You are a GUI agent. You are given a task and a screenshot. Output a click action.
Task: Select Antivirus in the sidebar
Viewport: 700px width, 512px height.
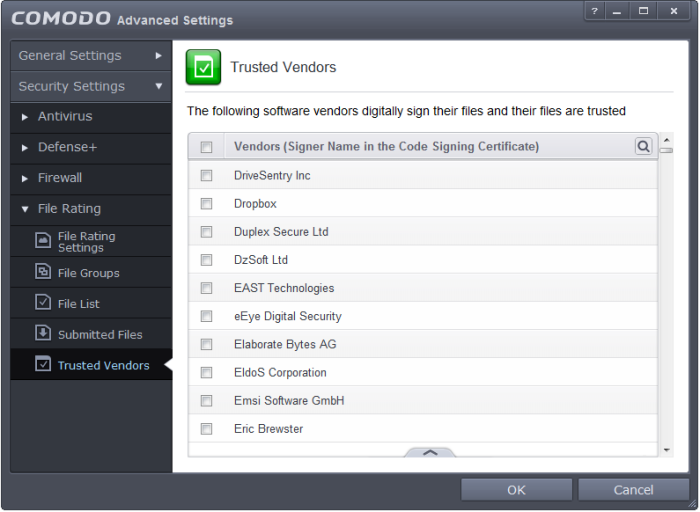[91, 117]
